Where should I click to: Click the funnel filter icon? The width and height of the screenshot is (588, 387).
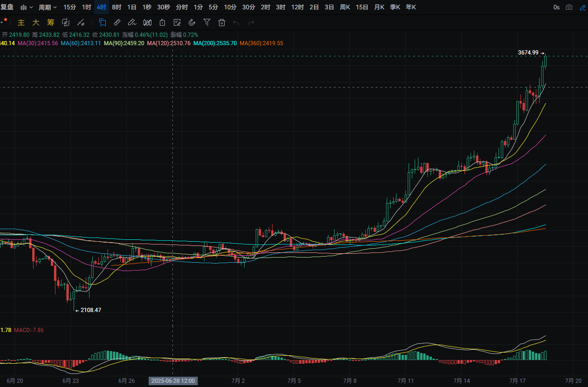207,22
